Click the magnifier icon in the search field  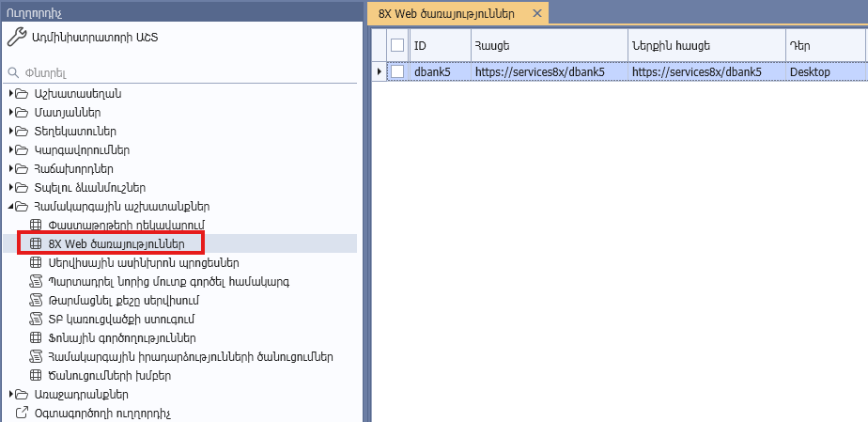[x=13, y=72]
